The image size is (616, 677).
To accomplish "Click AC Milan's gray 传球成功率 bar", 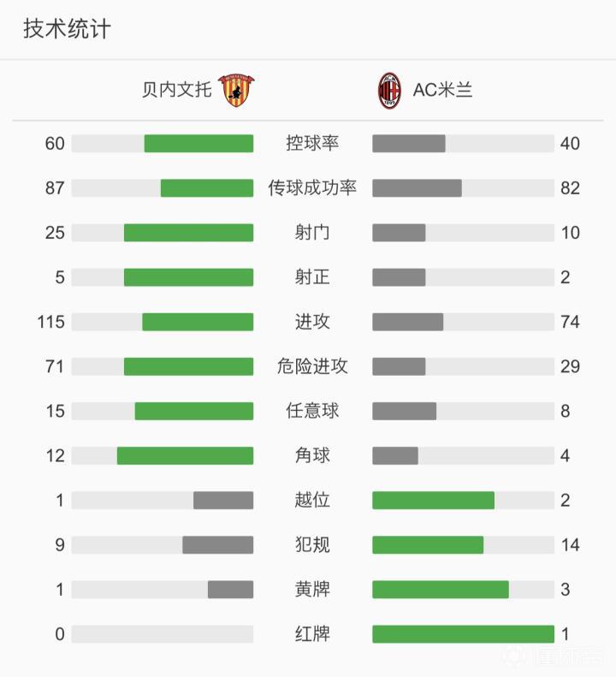I will (x=417, y=188).
